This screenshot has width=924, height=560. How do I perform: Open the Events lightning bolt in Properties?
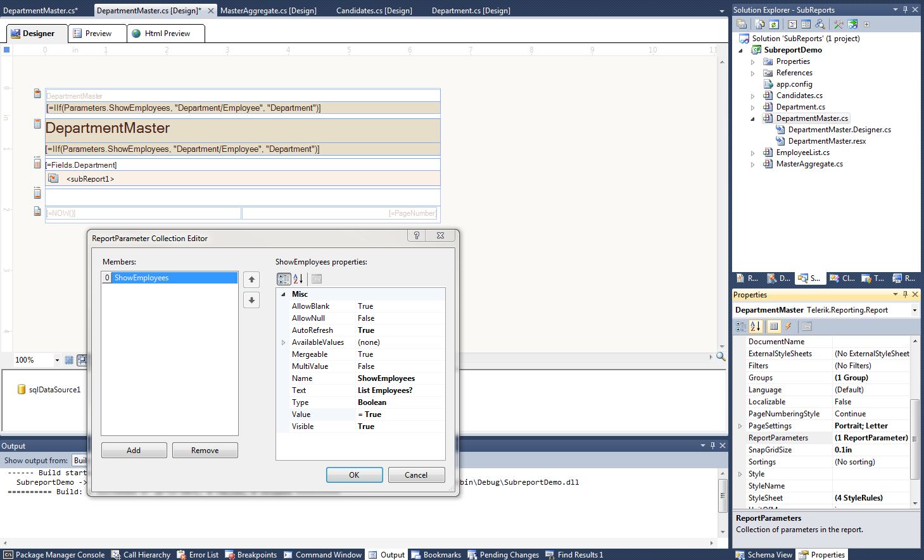[788, 327]
